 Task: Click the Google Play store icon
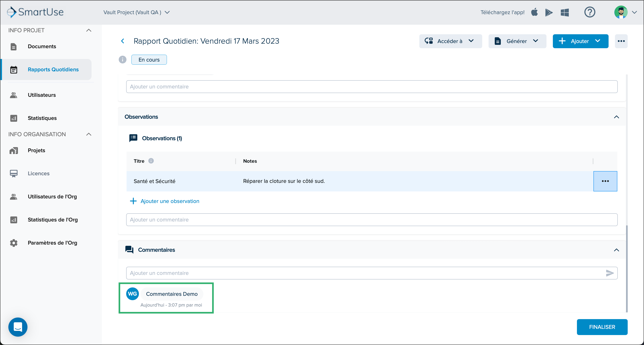pos(549,12)
